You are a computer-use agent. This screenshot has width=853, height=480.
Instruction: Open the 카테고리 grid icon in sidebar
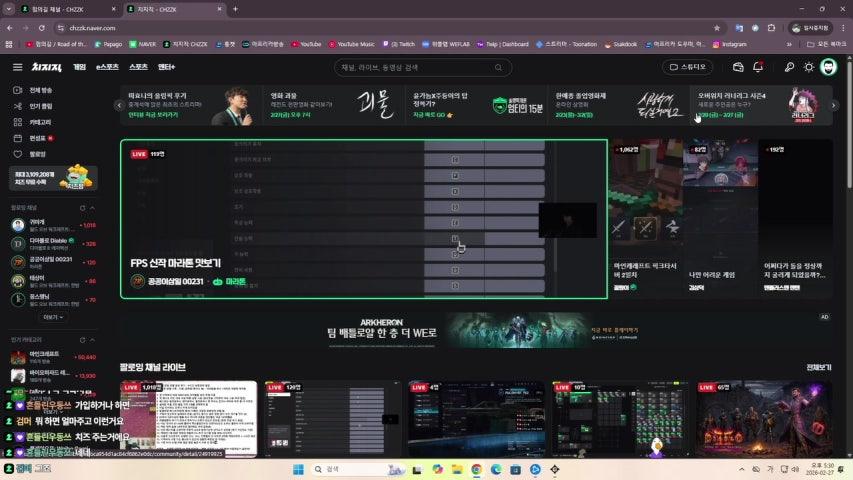[17, 122]
